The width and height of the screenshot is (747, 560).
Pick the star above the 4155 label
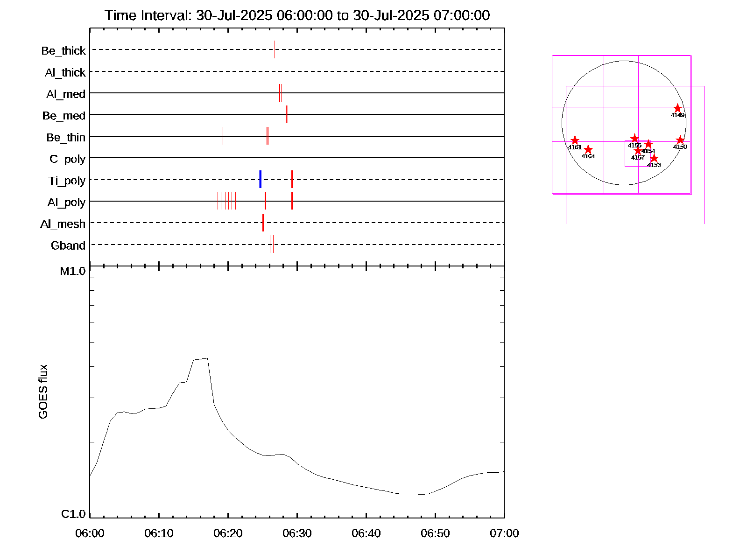tap(634, 139)
